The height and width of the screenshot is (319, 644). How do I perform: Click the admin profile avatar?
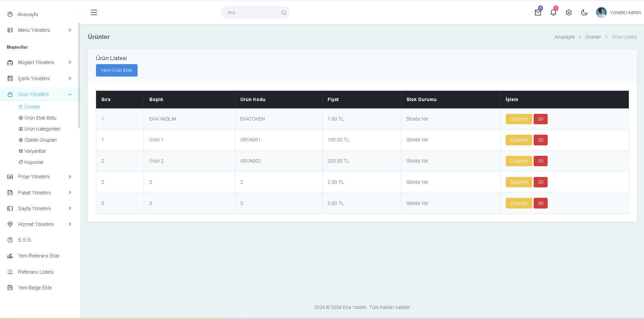coord(601,12)
